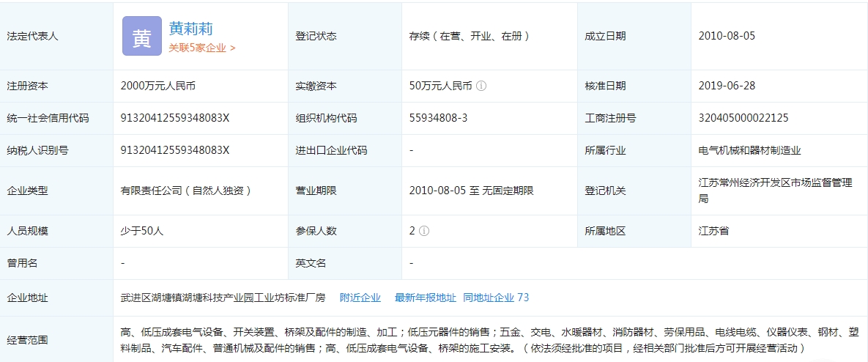Click the address 武进区湖塘镇湖塘科技产业园工业坊标准厂房
The width and height of the screenshot is (868, 362).
[223, 298]
